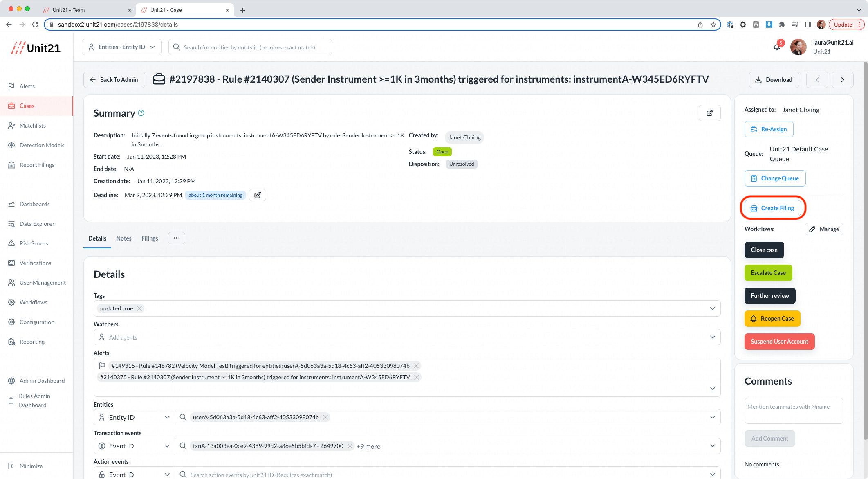
Task: Remove alert #149315 from Alerts
Action: point(416,366)
